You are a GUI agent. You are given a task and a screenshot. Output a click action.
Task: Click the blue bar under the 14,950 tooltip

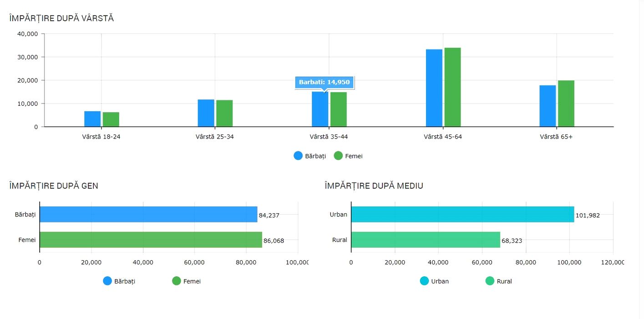320,109
